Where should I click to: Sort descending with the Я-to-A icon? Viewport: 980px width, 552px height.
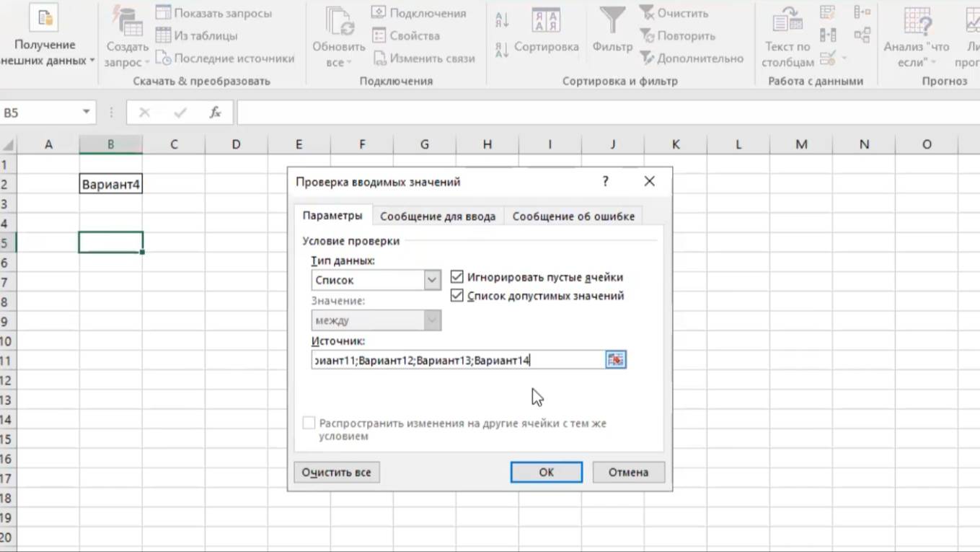[x=502, y=50]
